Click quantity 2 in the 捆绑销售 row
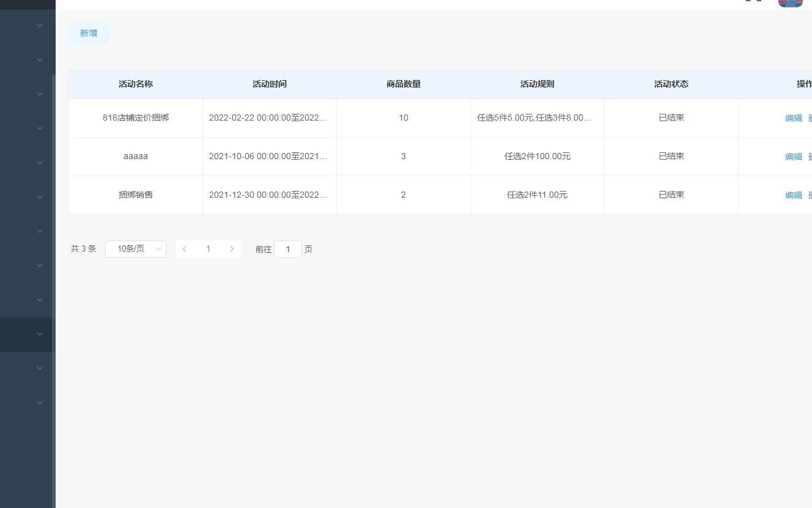 point(404,195)
